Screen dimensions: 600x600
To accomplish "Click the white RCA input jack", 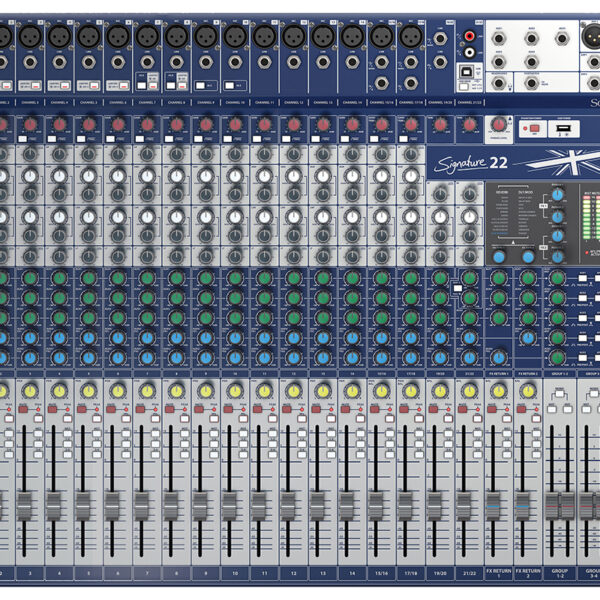I will pyautogui.click(x=470, y=52).
